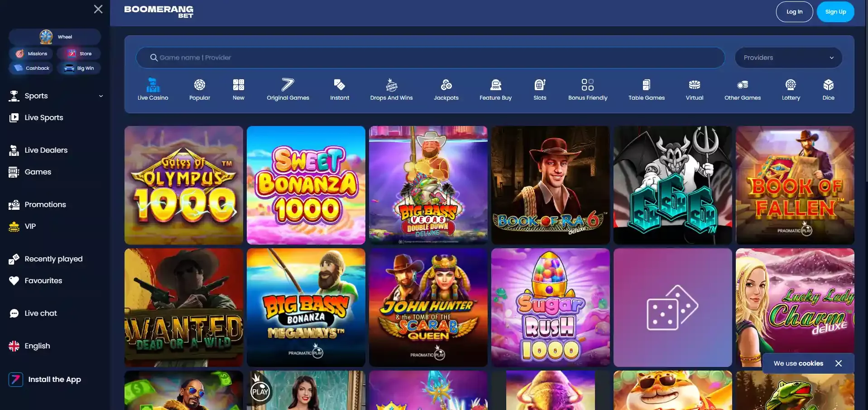The image size is (868, 410).
Task: Open the Wheel feature in the sidebar
Action: tap(54, 37)
